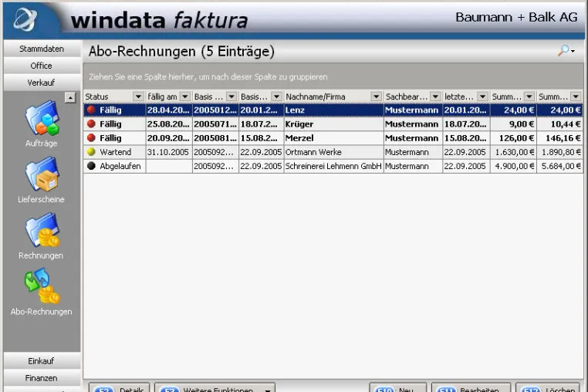The width and height of the screenshot is (588, 392).
Task: Click yellow status dot of Ortmann Werke row
Action: (91, 152)
